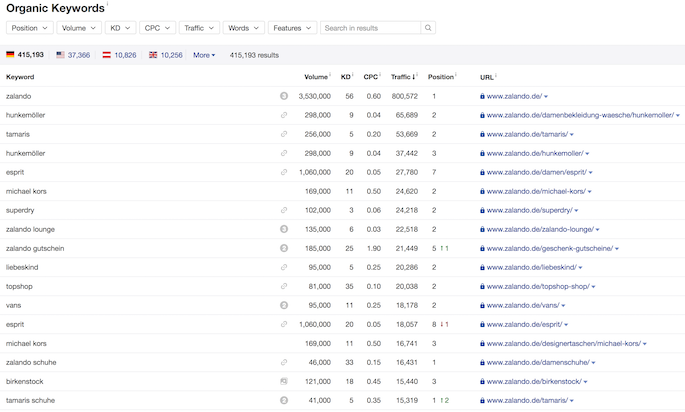This screenshot has height=412, width=685.
Task: Open the www.zalando.de/michael-kors/ link
Action: [x=536, y=191]
